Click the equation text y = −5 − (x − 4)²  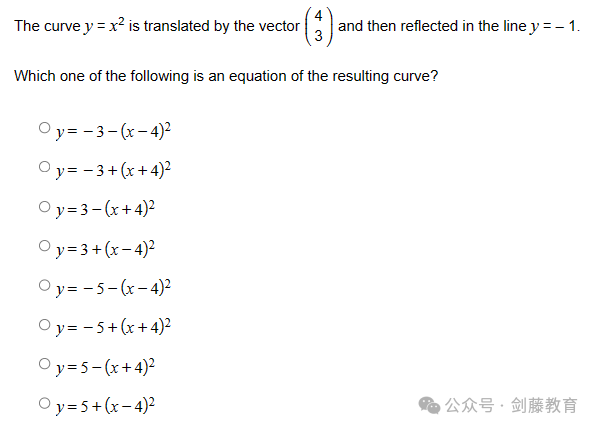point(113,288)
